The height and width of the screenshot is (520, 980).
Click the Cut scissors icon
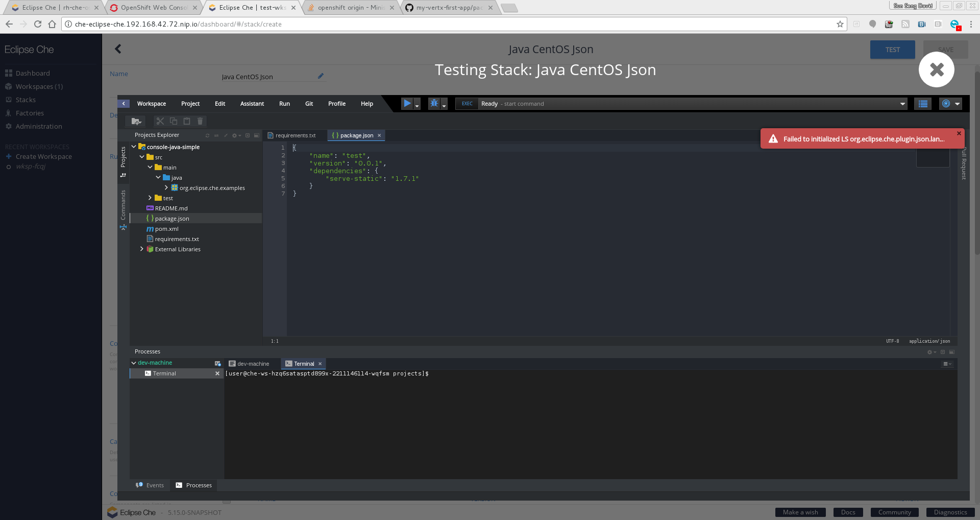pyautogui.click(x=160, y=121)
